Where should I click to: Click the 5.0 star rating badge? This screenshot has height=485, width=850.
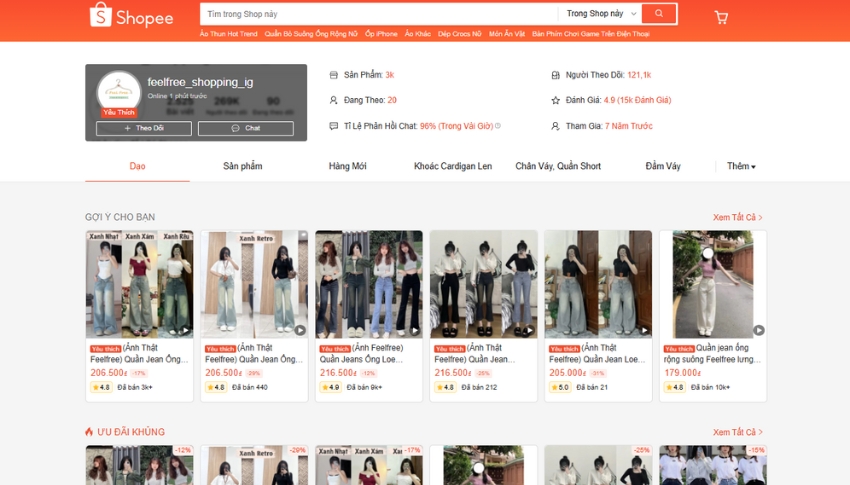[560, 387]
